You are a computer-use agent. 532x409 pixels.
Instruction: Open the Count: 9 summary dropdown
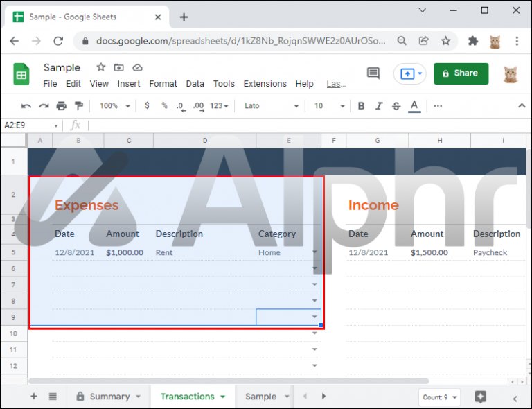pyautogui.click(x=439, y=397)
